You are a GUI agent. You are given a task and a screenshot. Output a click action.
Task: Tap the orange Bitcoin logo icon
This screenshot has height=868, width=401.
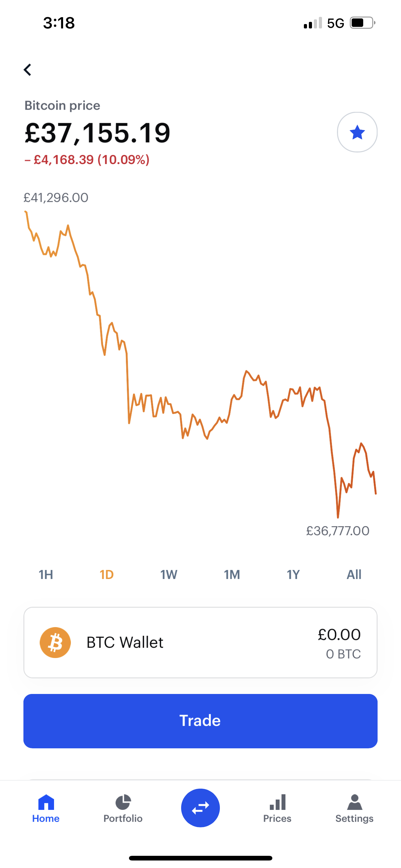(x=55, y=642)
